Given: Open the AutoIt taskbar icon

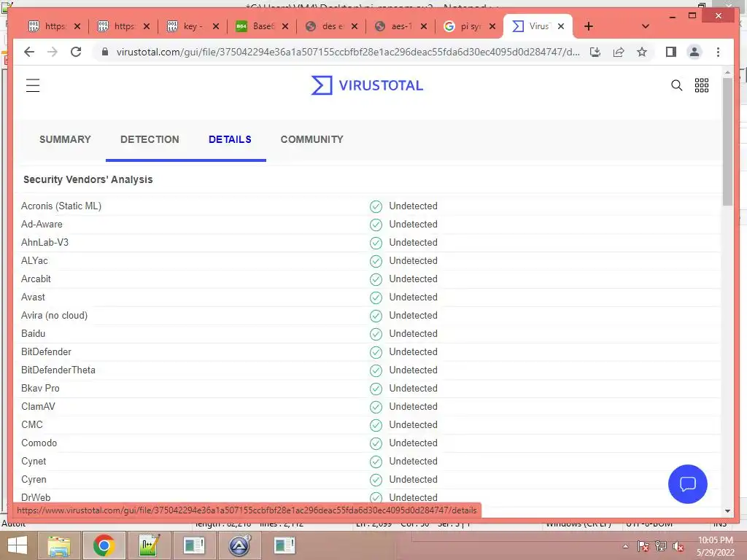Looking at the screenshot, I should pos(239,545).
